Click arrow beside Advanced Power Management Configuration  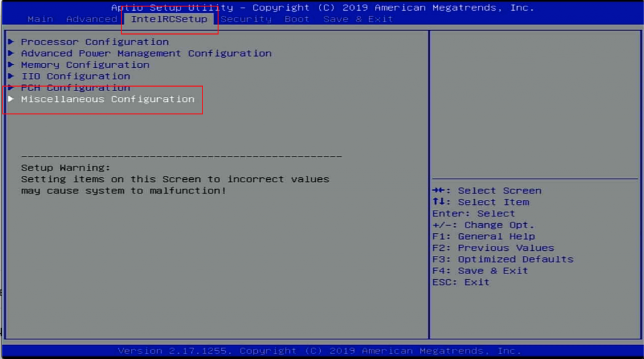coord(11,53)
